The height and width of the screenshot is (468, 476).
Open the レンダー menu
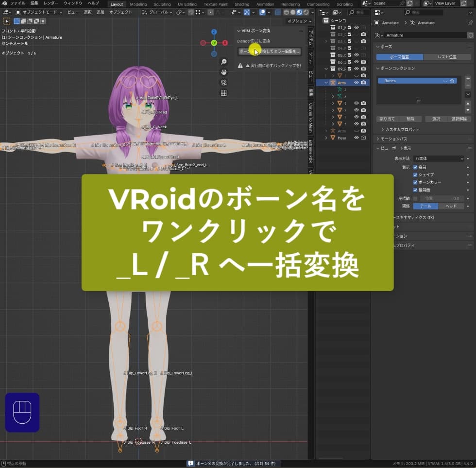(51, 3)
